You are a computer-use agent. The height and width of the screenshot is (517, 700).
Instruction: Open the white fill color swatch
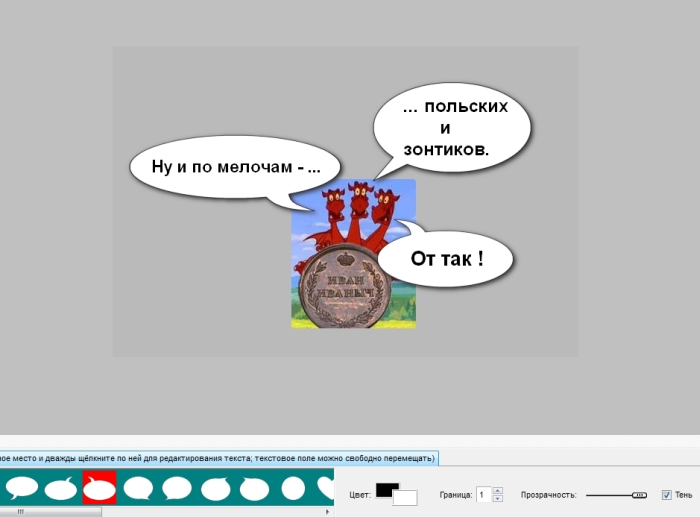(406, 498)
